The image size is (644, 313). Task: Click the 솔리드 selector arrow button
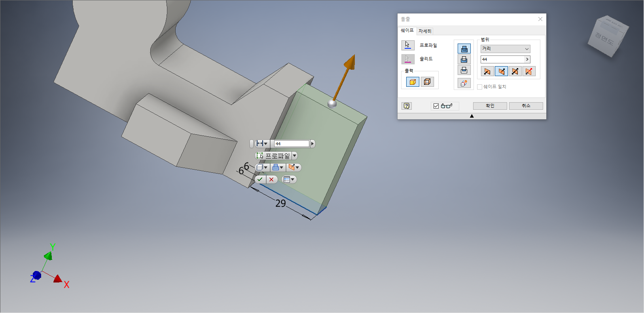point(408,59)
